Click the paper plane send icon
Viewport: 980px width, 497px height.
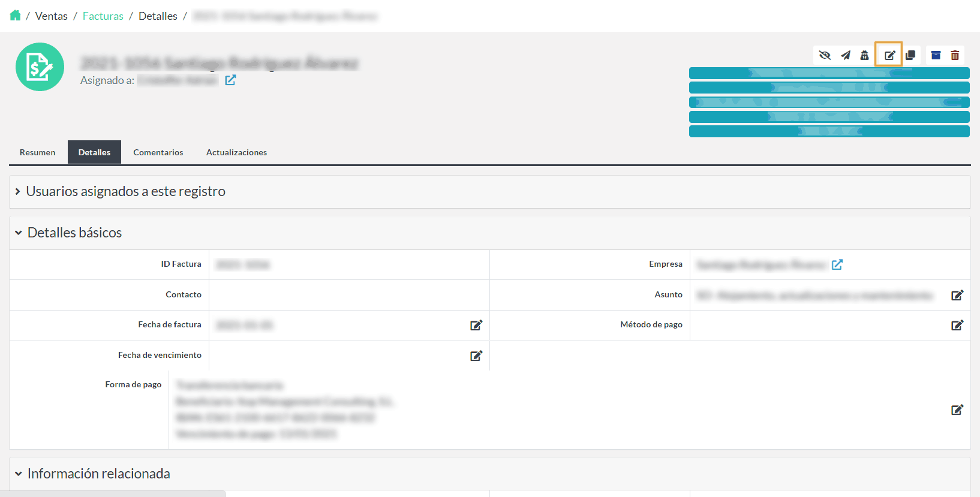845,56
